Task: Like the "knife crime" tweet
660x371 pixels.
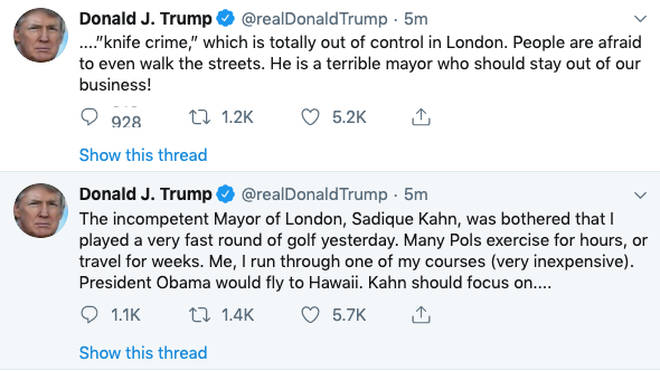Action: [310, 117]
